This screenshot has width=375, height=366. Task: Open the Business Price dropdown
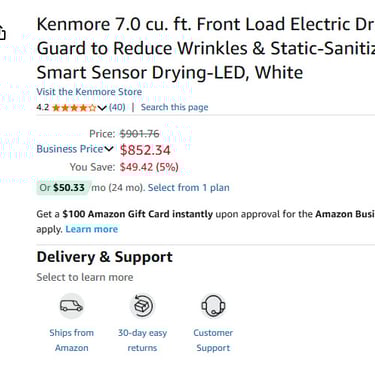click(x=75, y=149)
